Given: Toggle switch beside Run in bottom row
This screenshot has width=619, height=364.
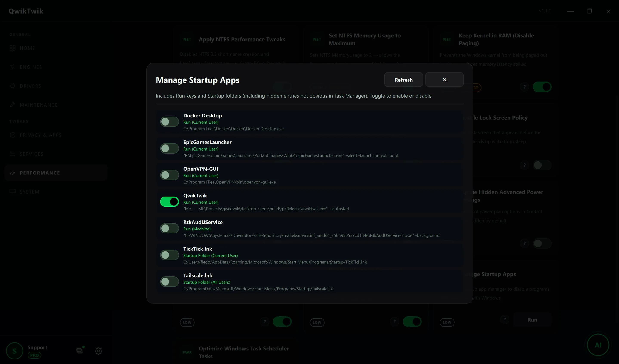Looking at the screenshot, I should [x=412, y=322].
